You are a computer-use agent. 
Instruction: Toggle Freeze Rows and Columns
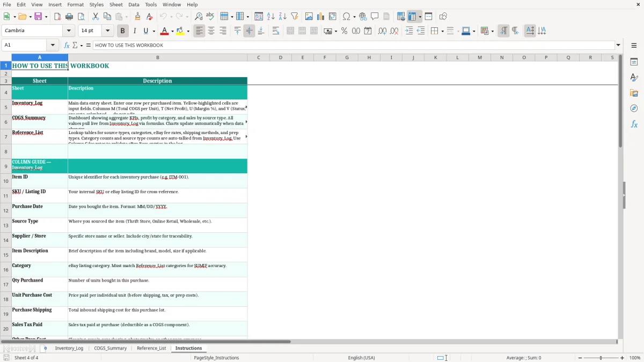[413, 17]
